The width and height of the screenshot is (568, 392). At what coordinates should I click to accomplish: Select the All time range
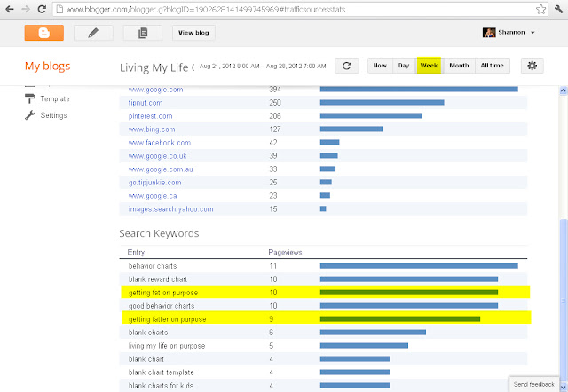tap(493, 66)
